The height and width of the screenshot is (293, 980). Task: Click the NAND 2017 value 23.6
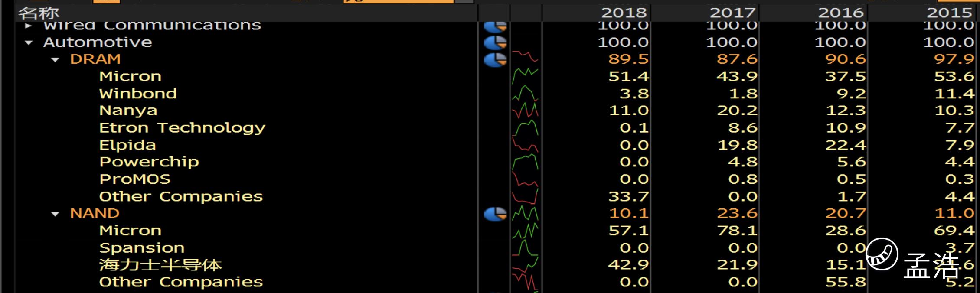[737, 213]
